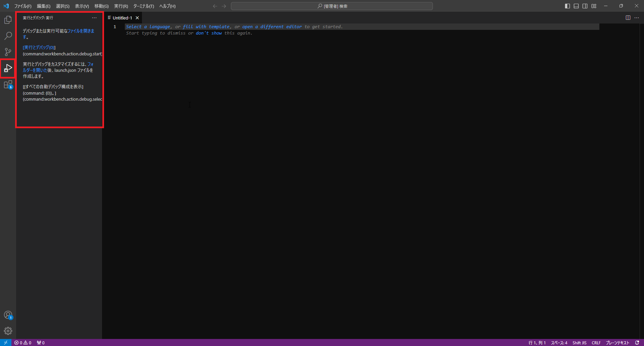Open the Manage gear icon
Image resolution: width=644 pixels, height=346 pixels.
click(x=8, y=331)
